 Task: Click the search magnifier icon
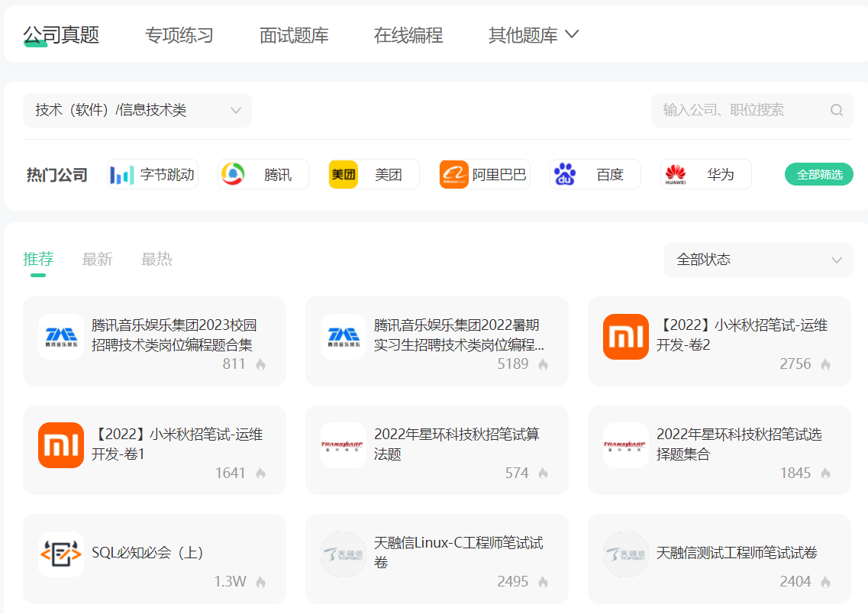837,110
